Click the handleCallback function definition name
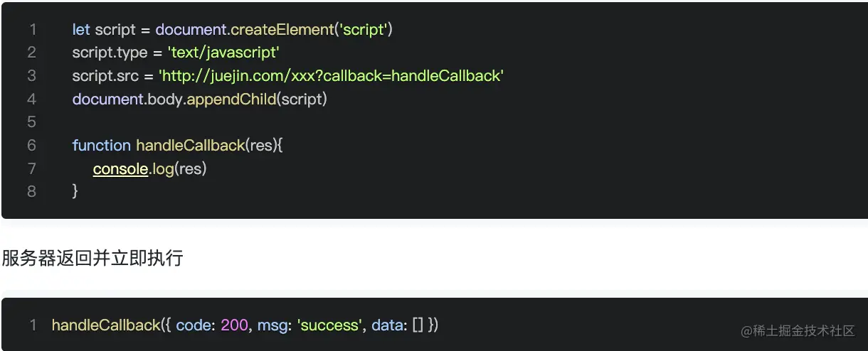The width and height of the screenshot is (868, 351). (191, 145)
